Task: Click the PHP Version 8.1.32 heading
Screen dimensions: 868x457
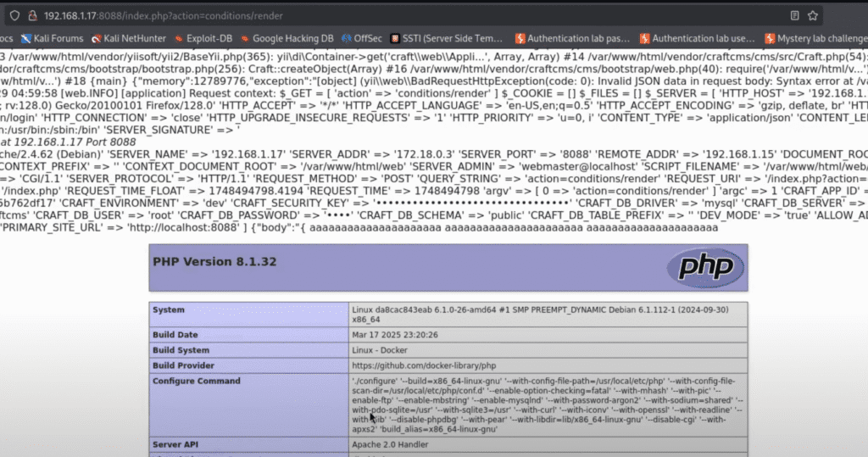Action: 214,261
